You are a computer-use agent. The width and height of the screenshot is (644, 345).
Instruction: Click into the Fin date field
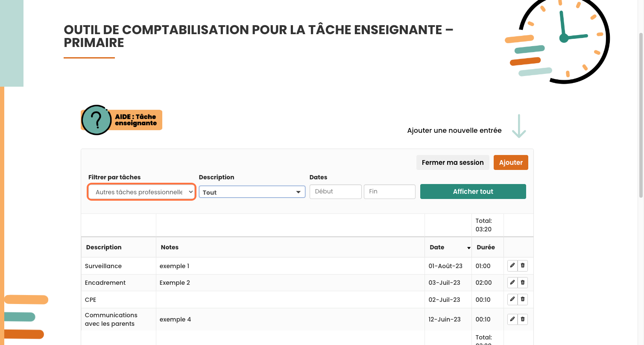(x=389, y=192)
